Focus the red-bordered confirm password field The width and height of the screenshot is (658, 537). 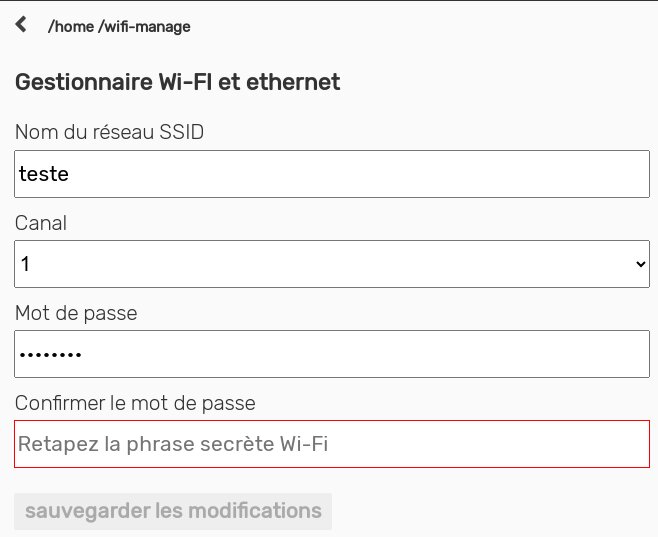click(x=332, y=444)
